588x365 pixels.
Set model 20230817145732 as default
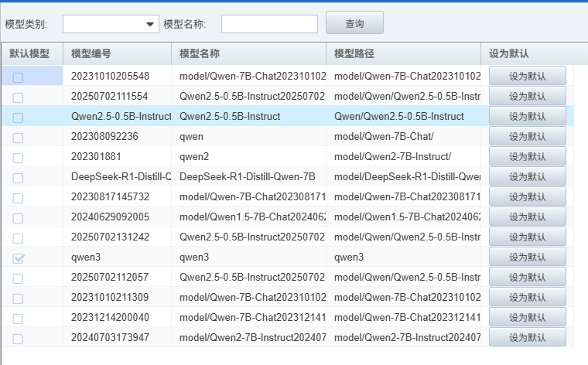(x=527, y=196)
